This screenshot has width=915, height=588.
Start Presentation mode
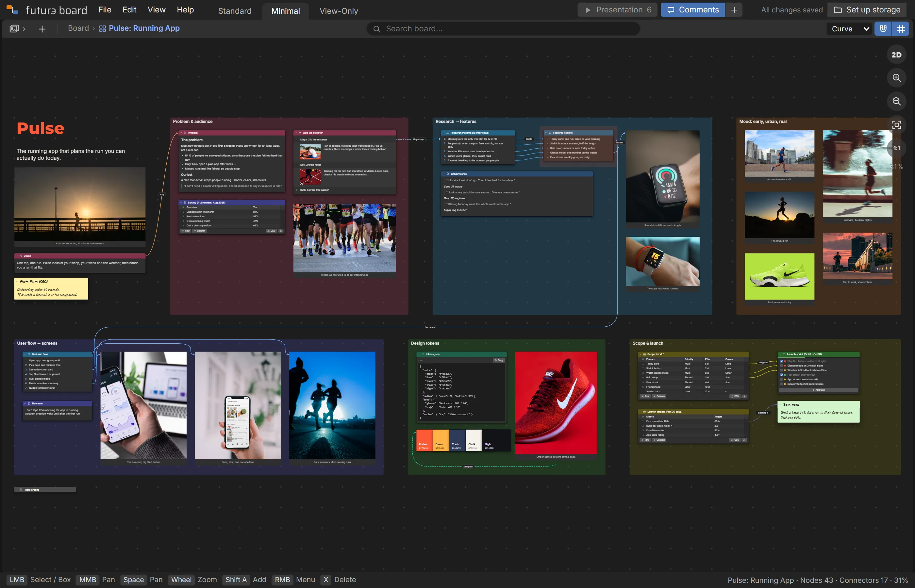point(618,10)
